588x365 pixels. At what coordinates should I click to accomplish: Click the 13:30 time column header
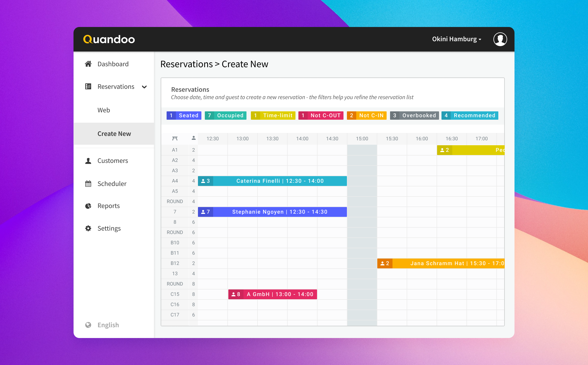[x=272, y=139]
